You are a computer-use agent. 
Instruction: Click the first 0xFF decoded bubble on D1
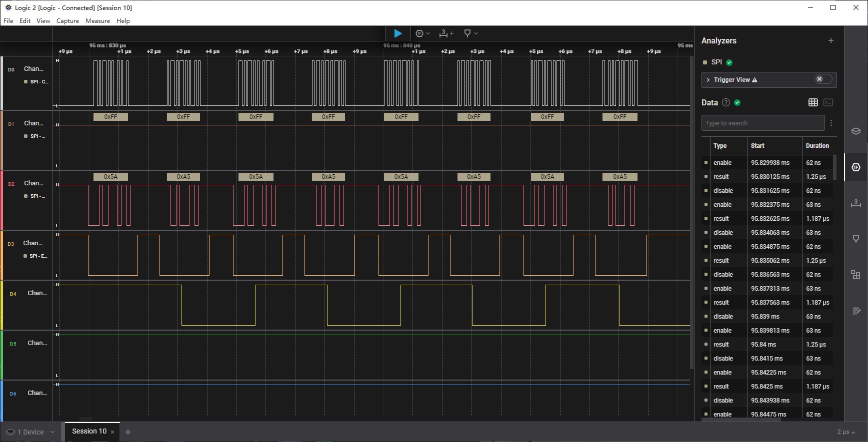[x=110, y=117]
